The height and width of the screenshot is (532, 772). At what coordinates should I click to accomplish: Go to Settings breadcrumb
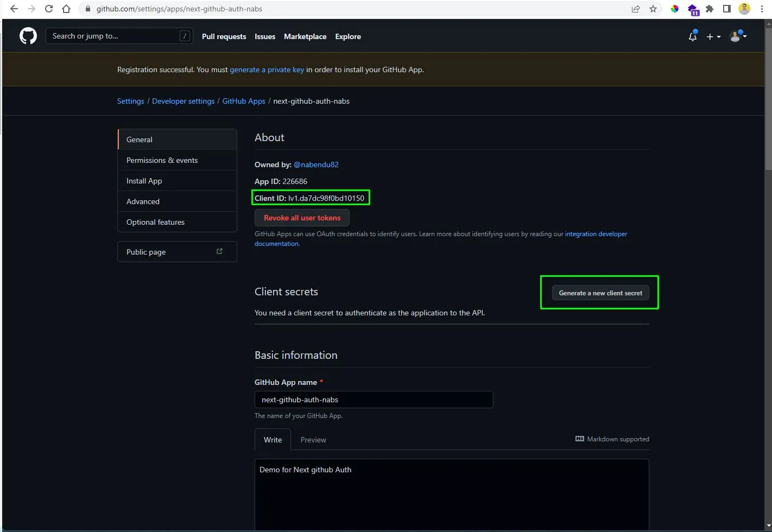(131, 101)
